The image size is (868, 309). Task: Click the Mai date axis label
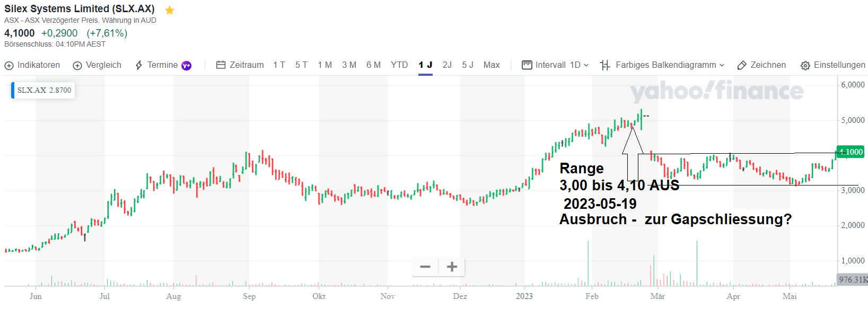pos(790,296)
